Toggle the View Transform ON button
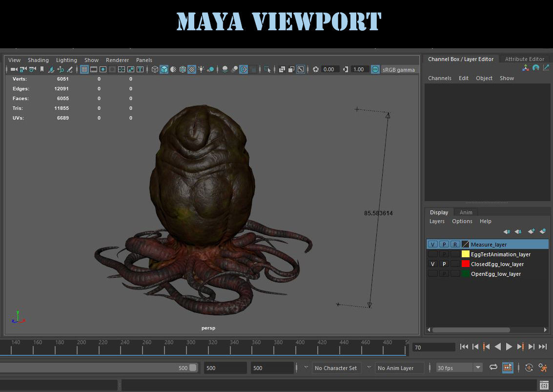The width and height of the screenshot is (553, 392). pos(375,69)
